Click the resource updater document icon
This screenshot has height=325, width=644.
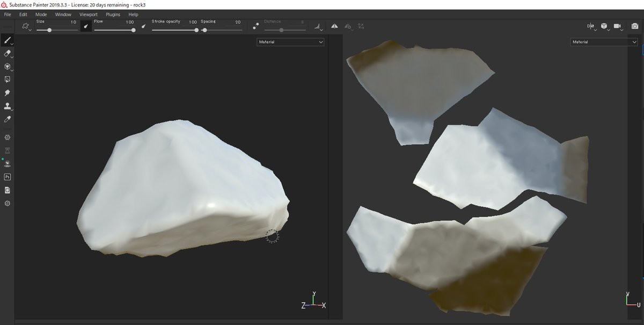(x=7, y=190)
